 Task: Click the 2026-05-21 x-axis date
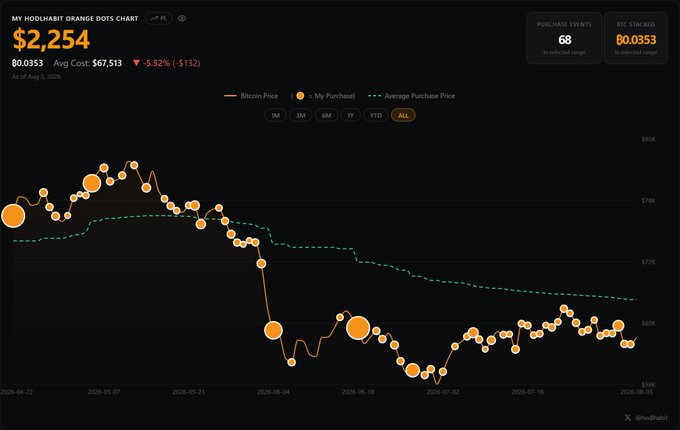pyautogui.click(x=188, y=392)
